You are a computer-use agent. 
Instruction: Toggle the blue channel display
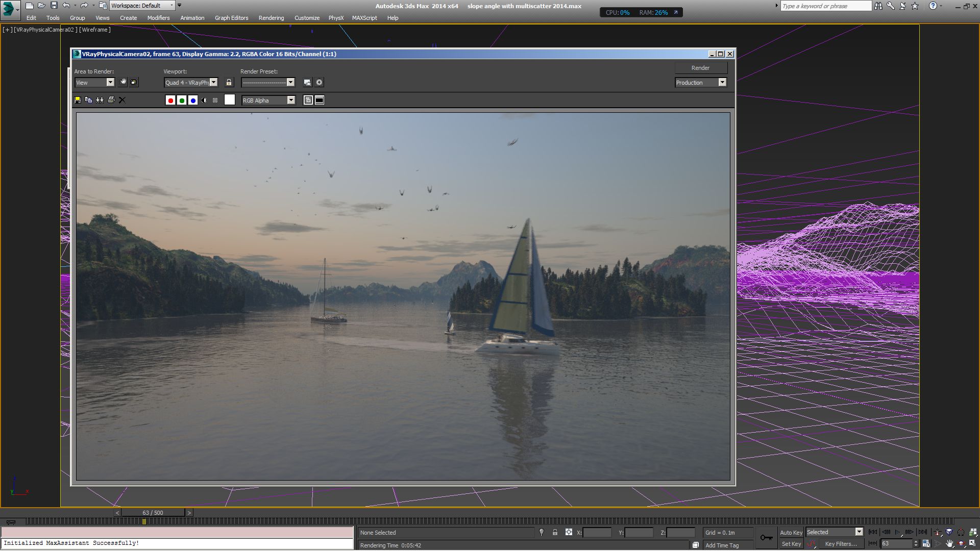tap(193, 101)
